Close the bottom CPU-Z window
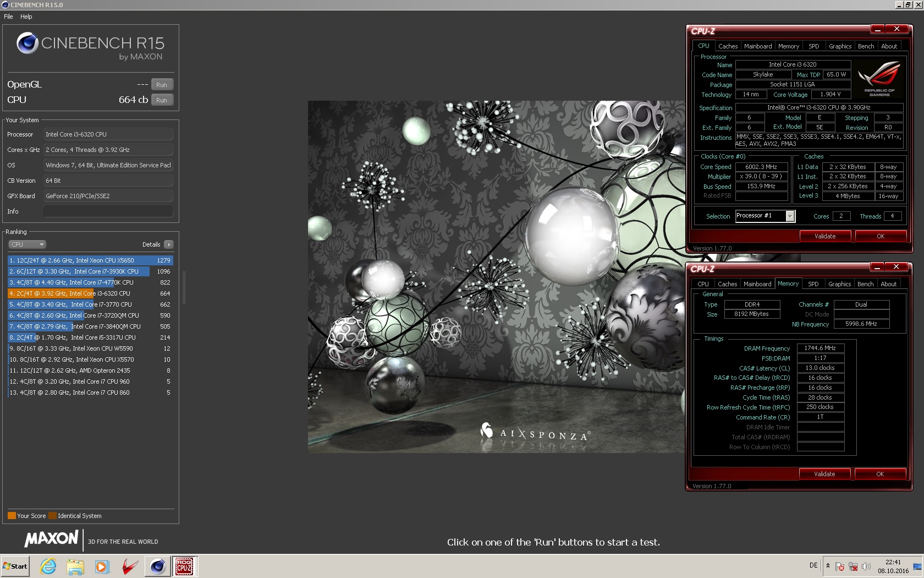 [x=897, y=267]
